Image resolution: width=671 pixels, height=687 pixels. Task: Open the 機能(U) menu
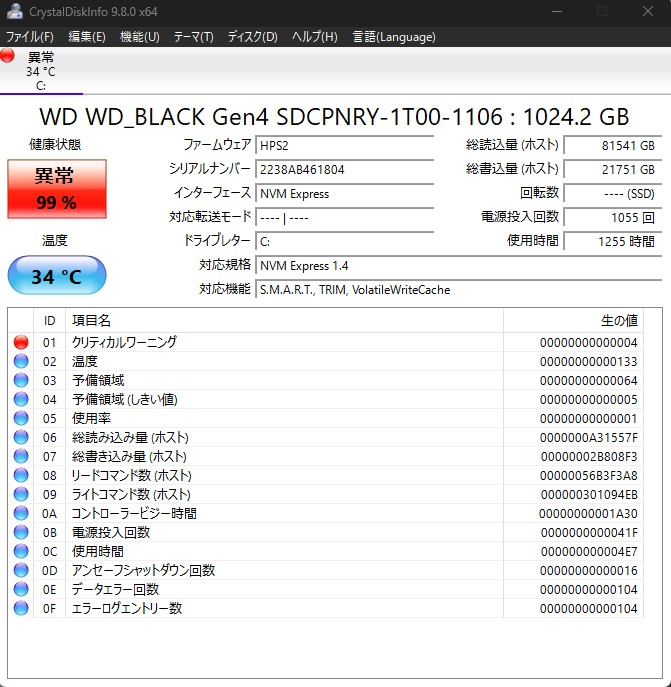140,37
